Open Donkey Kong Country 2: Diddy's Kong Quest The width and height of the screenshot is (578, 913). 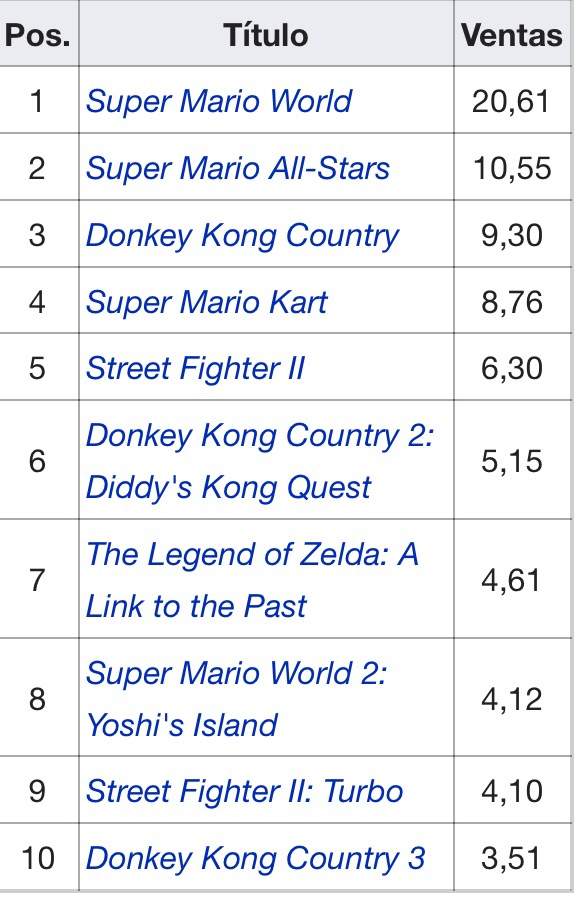(x=260, y=461)
